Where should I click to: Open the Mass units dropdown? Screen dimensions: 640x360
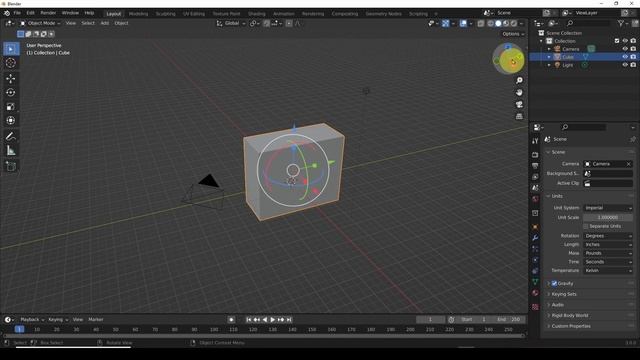click(608, 253)
